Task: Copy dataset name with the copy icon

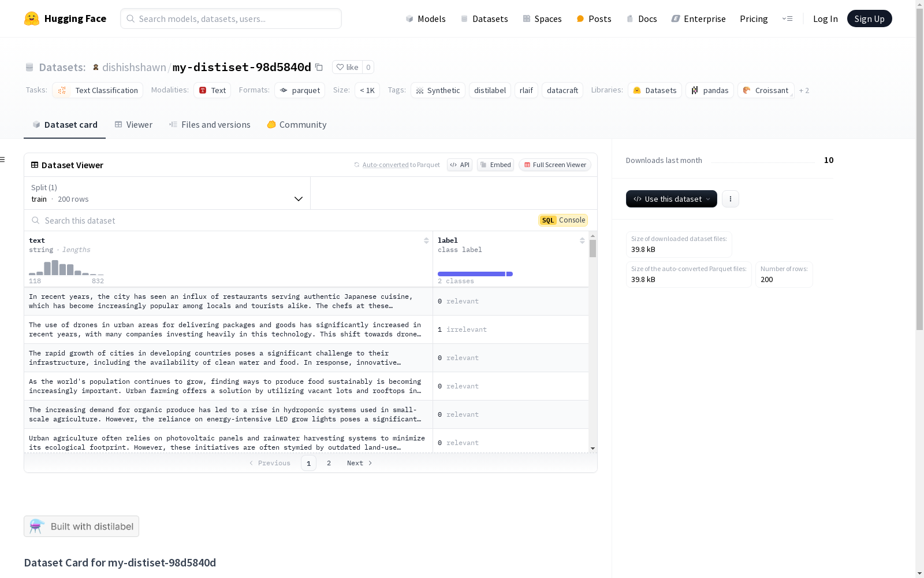Action: 319,67
